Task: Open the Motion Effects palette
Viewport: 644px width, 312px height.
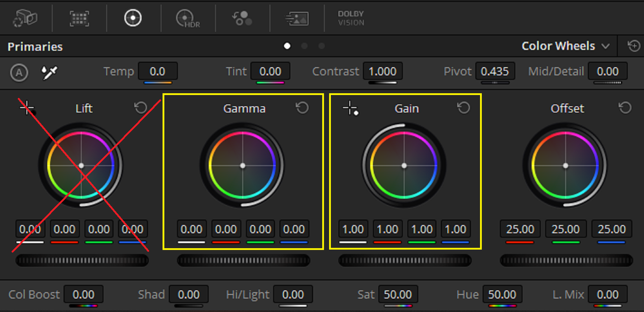Action: (297, 18)
